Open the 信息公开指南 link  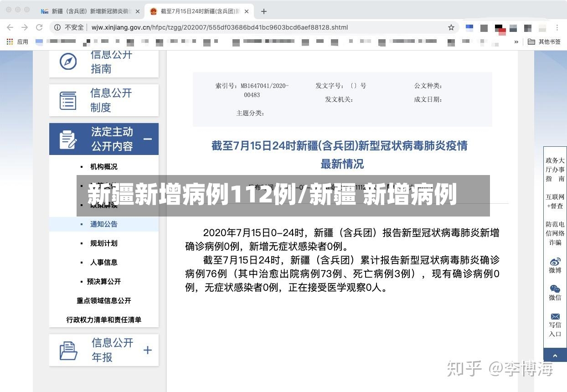(111, 62)
